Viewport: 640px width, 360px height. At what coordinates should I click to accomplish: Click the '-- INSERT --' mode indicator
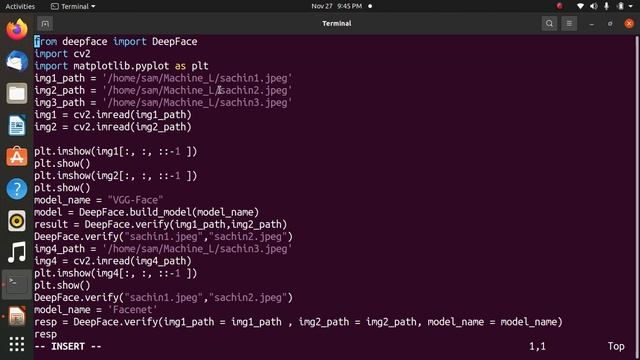(x=68, y=347)
